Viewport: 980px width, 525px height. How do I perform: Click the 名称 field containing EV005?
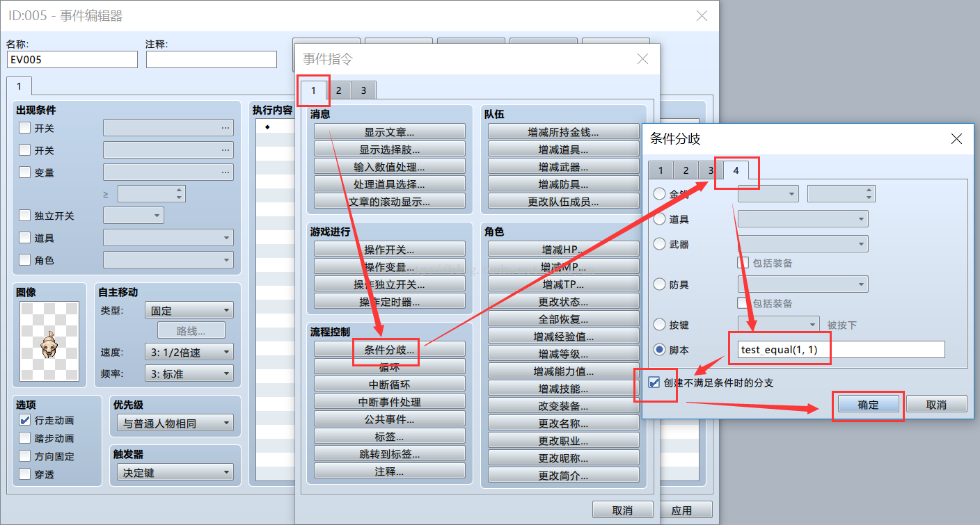(x=72, y=60)
